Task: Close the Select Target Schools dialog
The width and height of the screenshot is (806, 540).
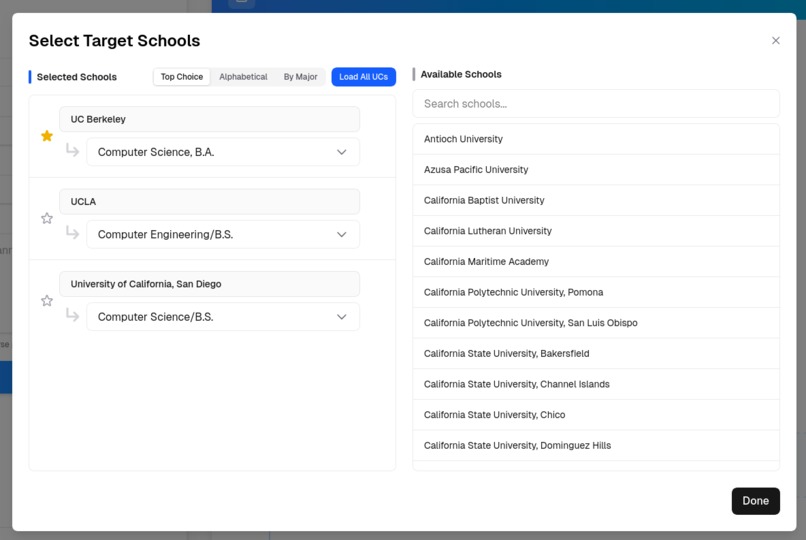Action: pos(776,41)
